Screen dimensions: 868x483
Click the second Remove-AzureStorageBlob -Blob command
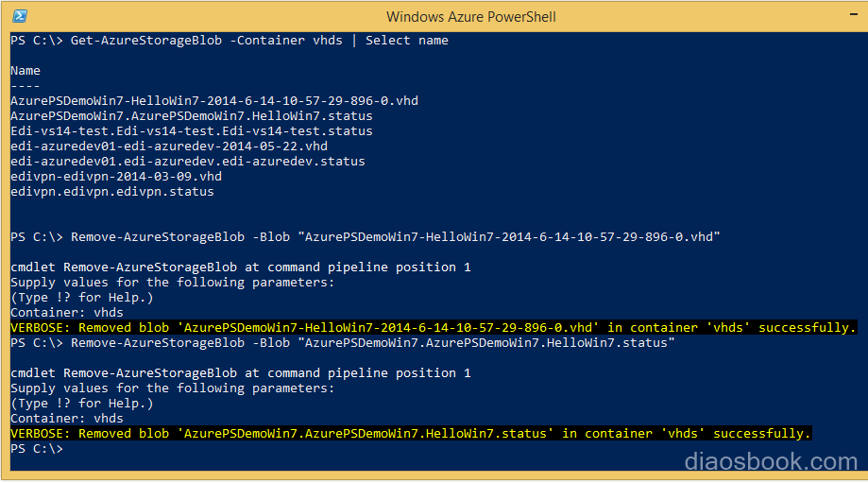[x=343, y=343]
